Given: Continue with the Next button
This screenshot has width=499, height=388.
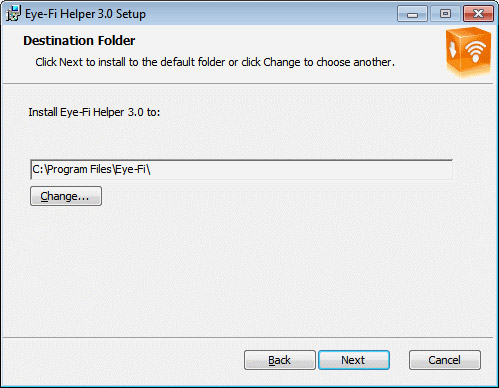Looking at the screenshot, I should [x=354, y=360].
